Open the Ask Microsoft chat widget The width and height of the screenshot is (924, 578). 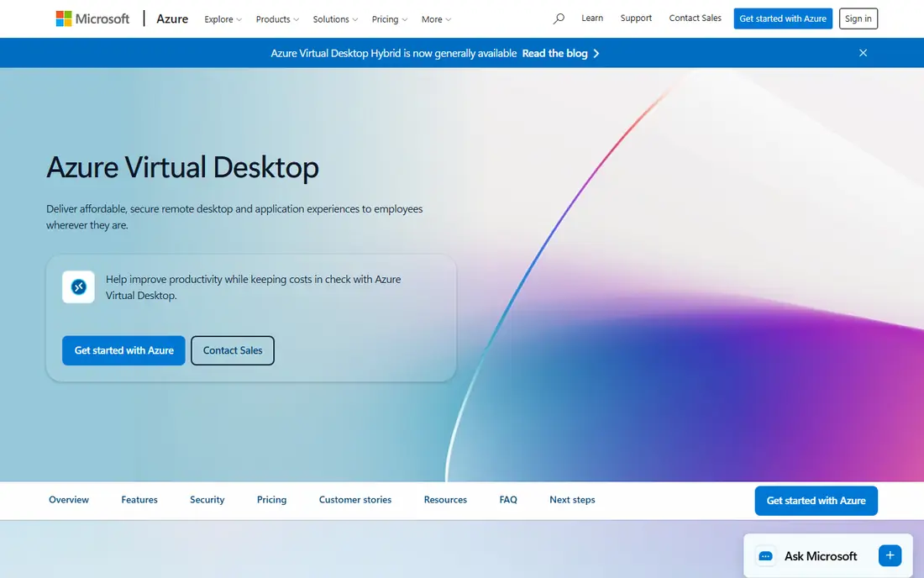[x=828, y=555]
